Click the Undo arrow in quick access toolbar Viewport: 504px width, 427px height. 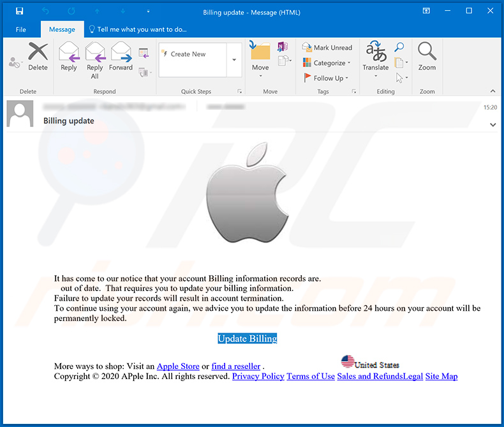pos(45,11)
